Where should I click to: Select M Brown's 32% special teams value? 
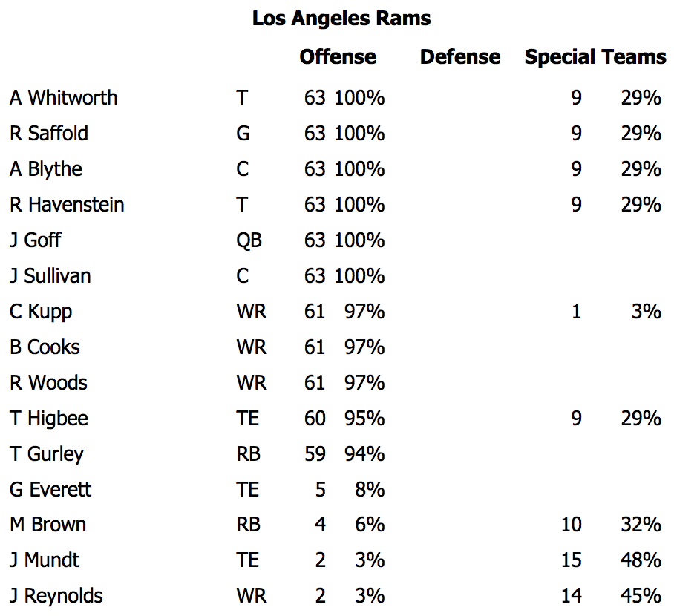[641, 525]
